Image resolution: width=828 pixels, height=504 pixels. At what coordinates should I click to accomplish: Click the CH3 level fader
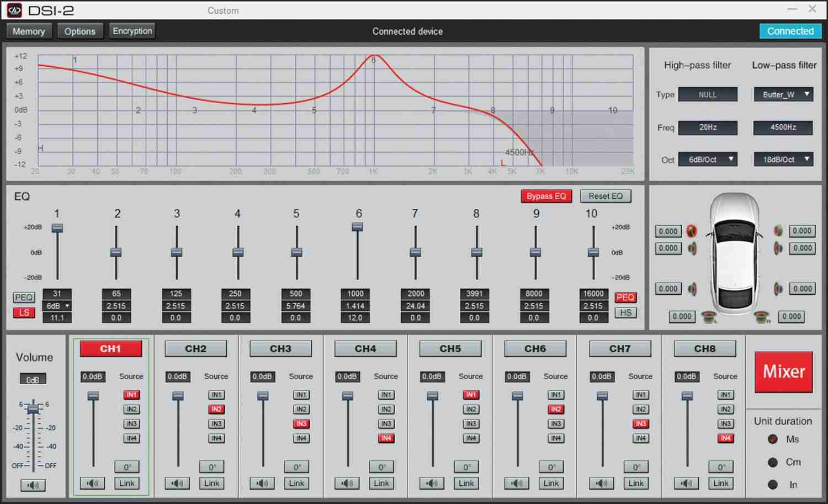(x=263, y=396)
